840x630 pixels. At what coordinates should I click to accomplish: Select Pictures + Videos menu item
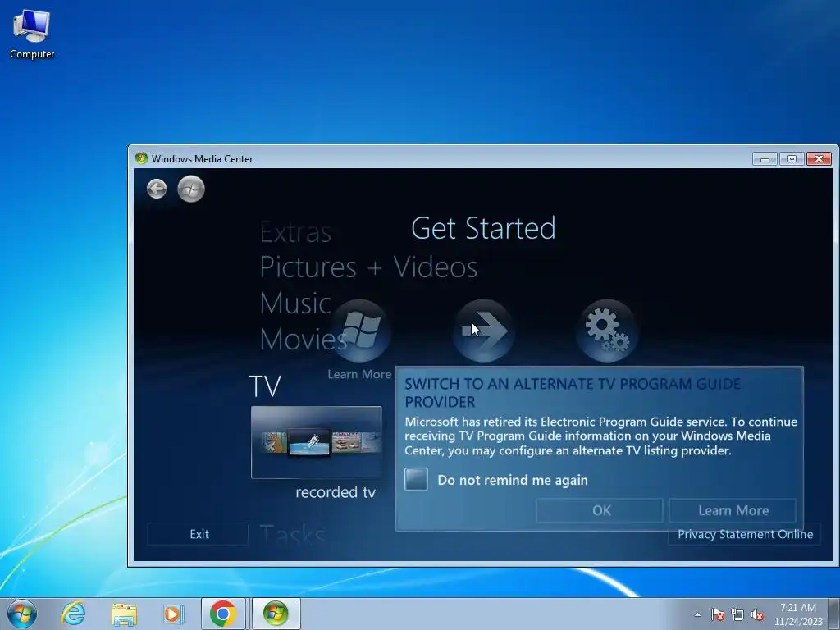(x=368, y=267)
